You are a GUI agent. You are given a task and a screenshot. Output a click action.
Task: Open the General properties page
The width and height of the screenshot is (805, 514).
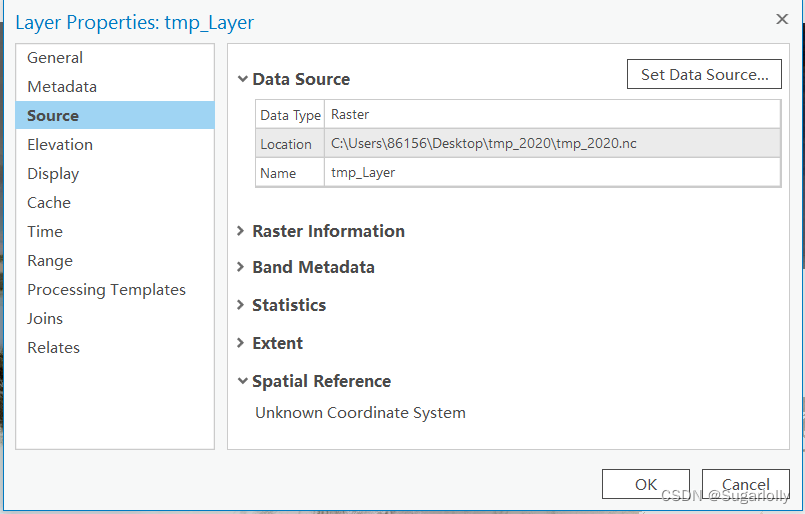[115, 58]
